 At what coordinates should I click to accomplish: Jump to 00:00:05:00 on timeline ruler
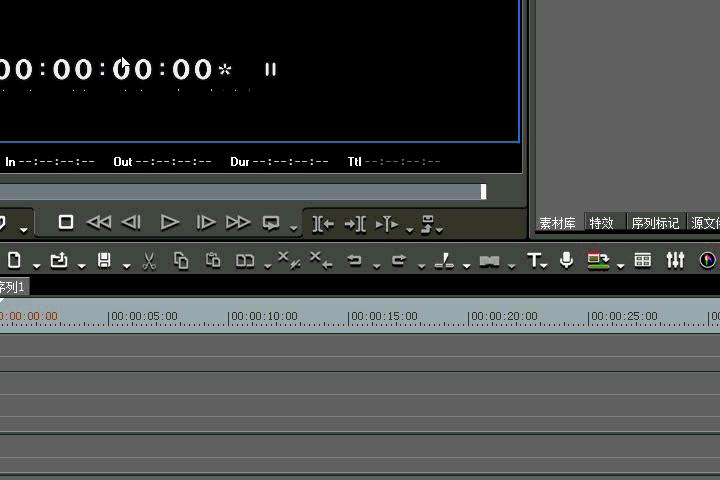(144, 316)
